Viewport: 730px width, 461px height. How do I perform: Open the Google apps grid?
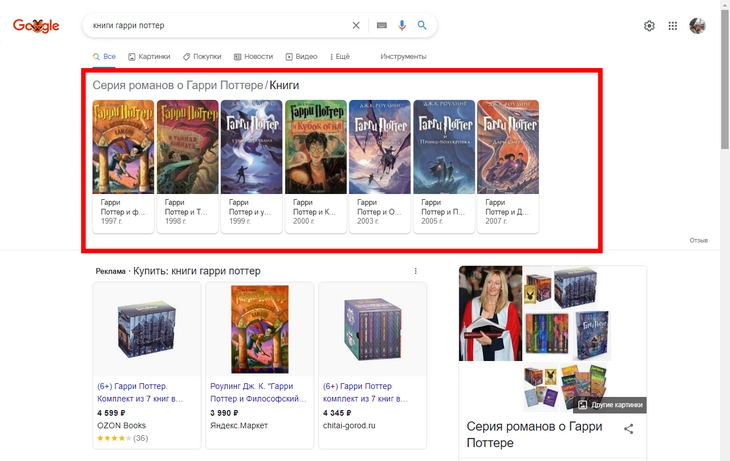[673, 26]
